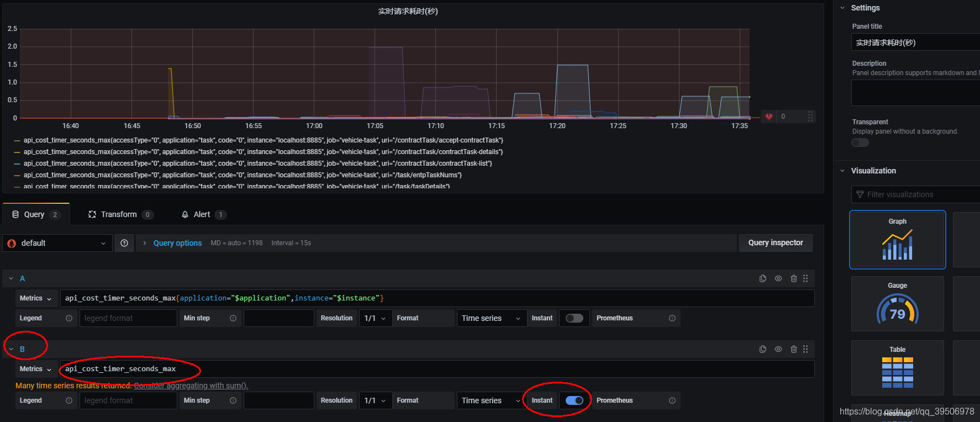The height and width of the screenshot is (422, 980).
Task: Toggle visibility eye for query B
Action: [778, 349]
